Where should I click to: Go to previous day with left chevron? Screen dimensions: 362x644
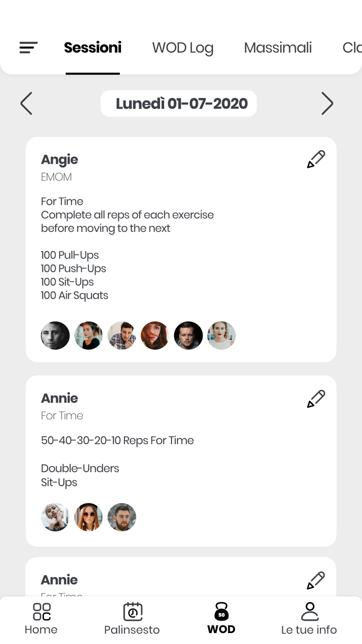pos(26,103)
